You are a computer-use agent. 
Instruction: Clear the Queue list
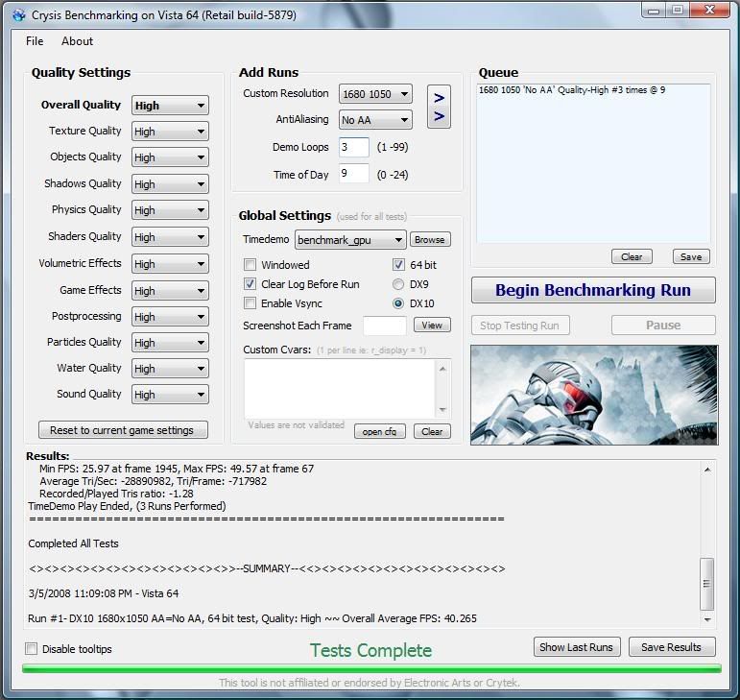632,256
